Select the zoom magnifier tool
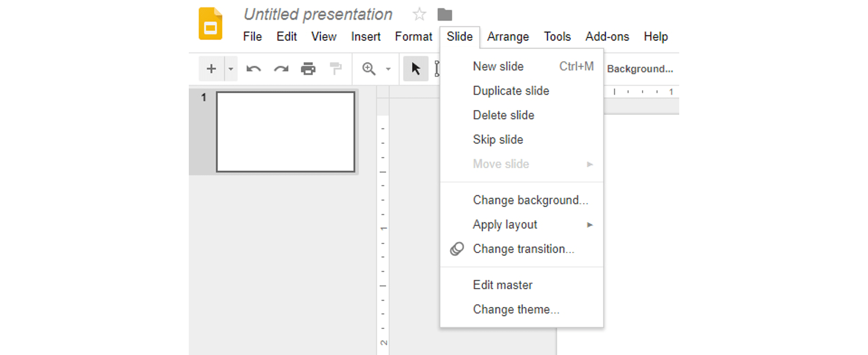The image size is (868, 355). (369, 68)
